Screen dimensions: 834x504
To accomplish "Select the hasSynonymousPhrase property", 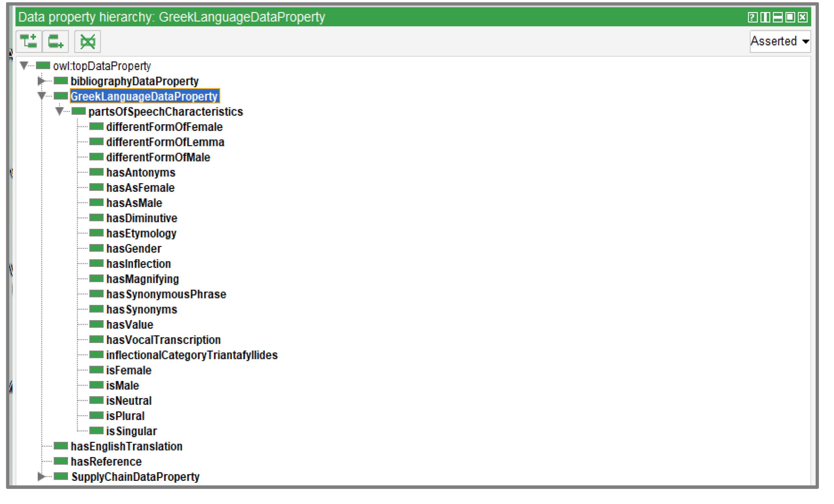I will click(166, 294).
